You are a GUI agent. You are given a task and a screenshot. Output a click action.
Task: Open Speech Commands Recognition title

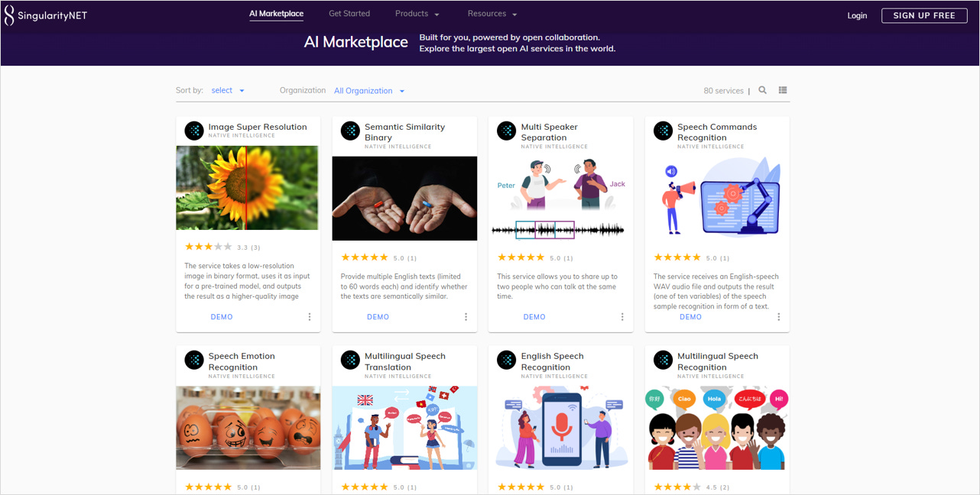tap(717, 132)
